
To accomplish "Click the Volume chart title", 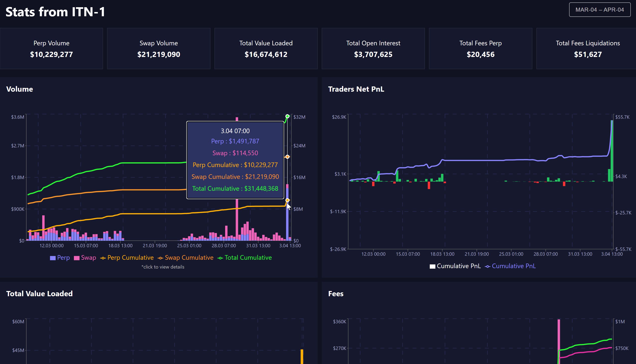I will point(19,89).
